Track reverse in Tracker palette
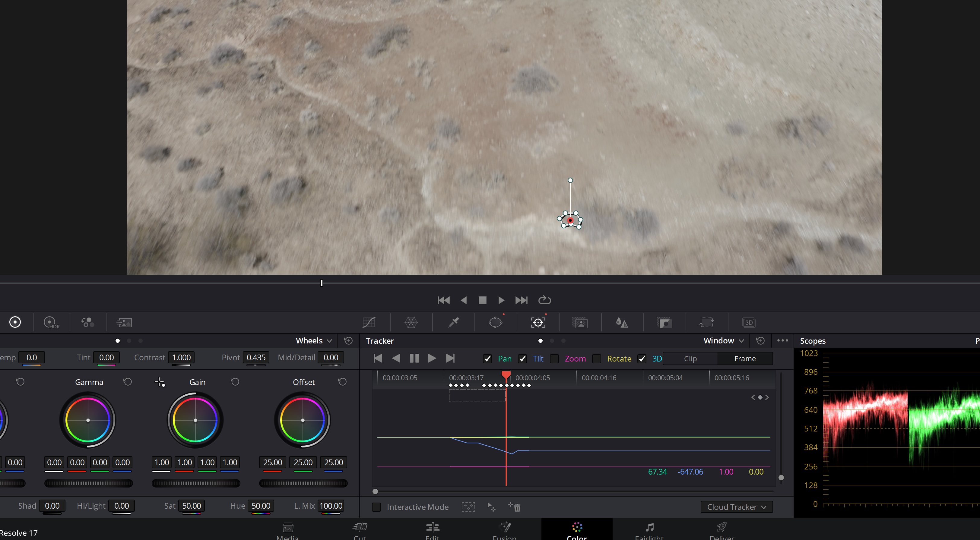Viewport: 980px width, 540px height. coord(396,358)
